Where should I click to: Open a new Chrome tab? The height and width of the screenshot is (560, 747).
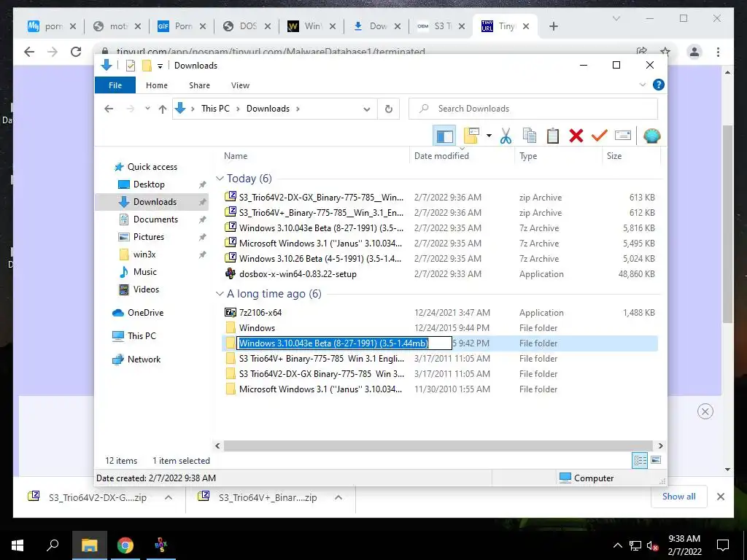click(x=554, y=26)
